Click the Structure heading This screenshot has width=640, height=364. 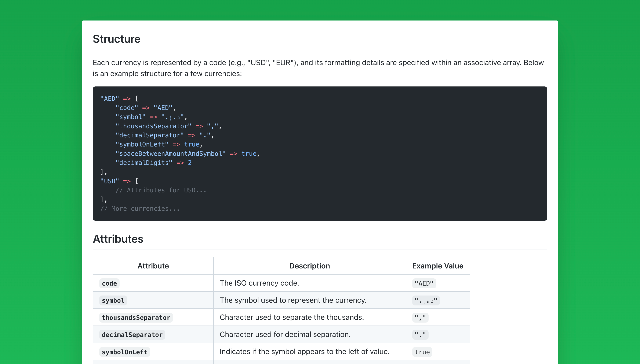click(116, 39)
